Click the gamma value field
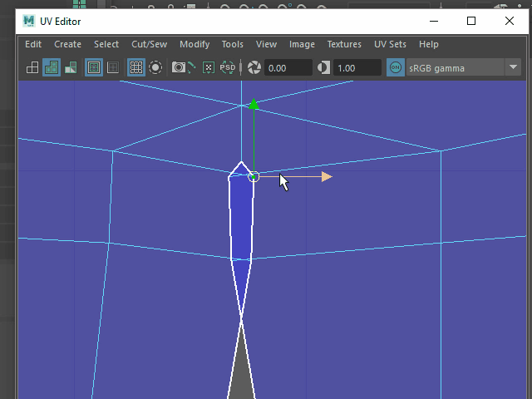The width and height of the screenshot is (532, 399). [x=357, y=68]
